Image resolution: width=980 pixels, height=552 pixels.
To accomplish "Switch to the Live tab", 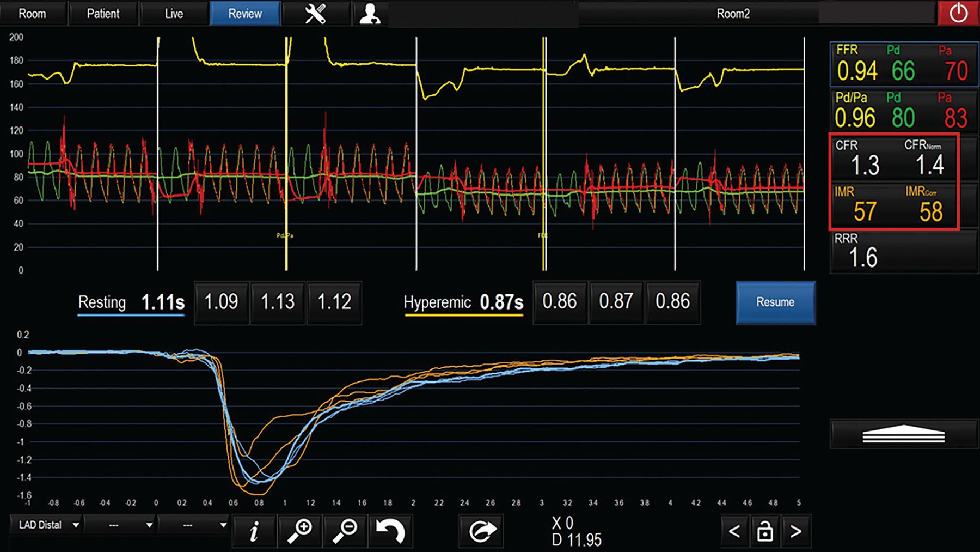I will tap(174, 13).
